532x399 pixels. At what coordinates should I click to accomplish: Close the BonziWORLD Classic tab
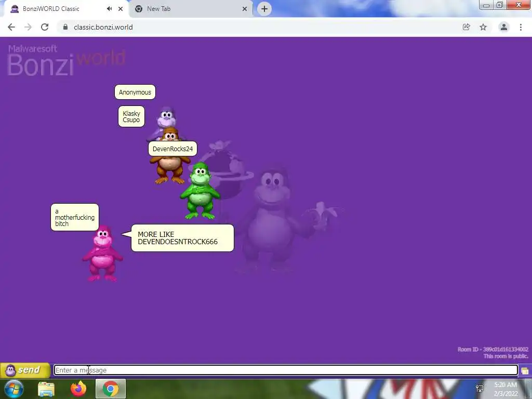tap(121, 9)
